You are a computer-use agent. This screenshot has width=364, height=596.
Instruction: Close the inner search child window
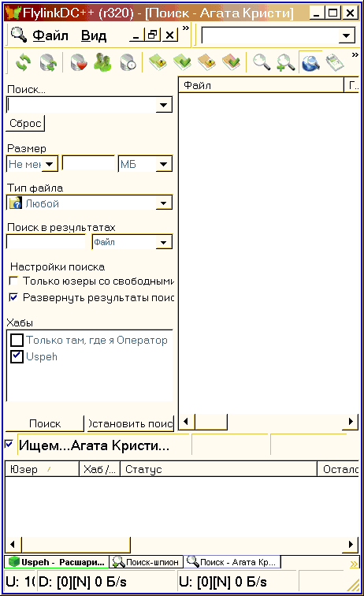(170, 35)
